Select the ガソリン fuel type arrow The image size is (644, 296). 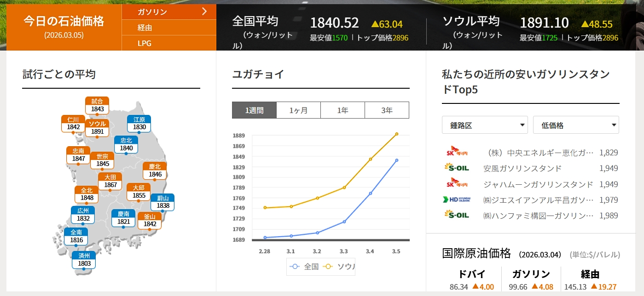click(x=204, y=12)
